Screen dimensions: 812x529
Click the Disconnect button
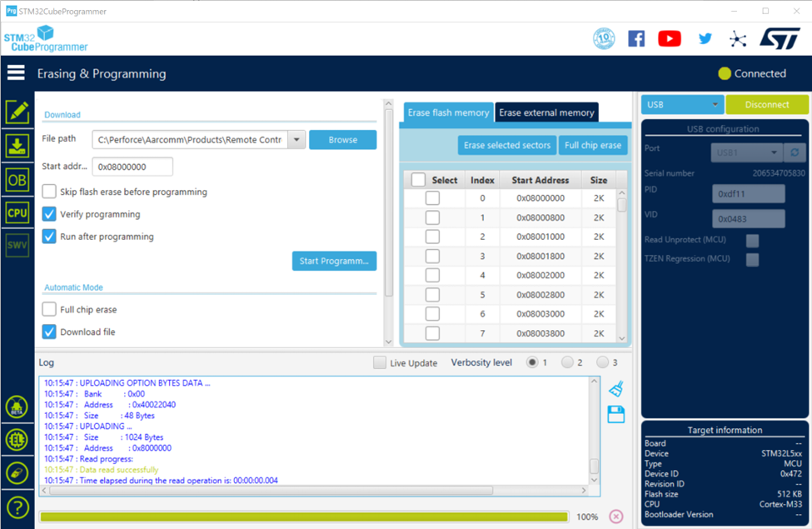[x=767, y=104]
